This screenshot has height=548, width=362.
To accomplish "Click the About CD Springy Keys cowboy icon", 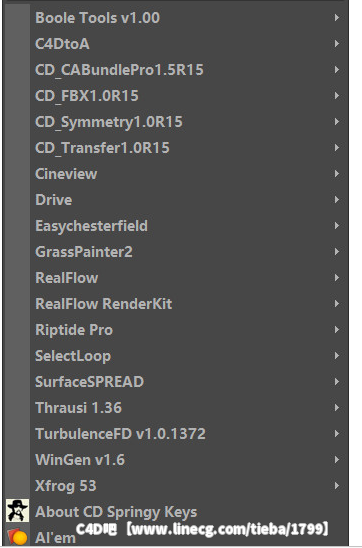I will coord(17,511).
